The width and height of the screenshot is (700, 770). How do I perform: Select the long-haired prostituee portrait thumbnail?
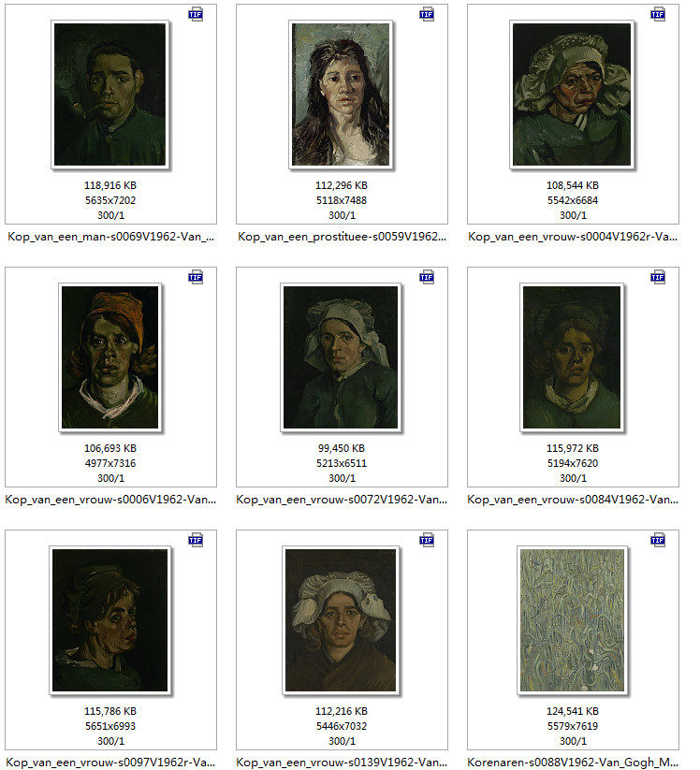pos(341,94)
